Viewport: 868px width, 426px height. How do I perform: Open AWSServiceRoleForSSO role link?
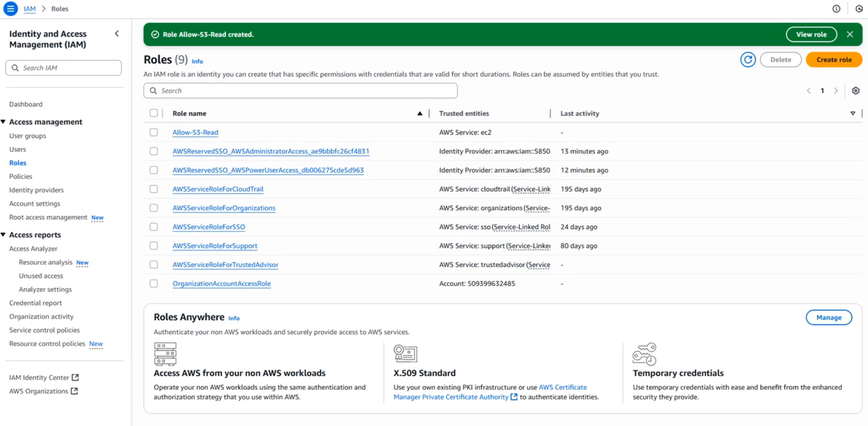click(x=209, y=226)
